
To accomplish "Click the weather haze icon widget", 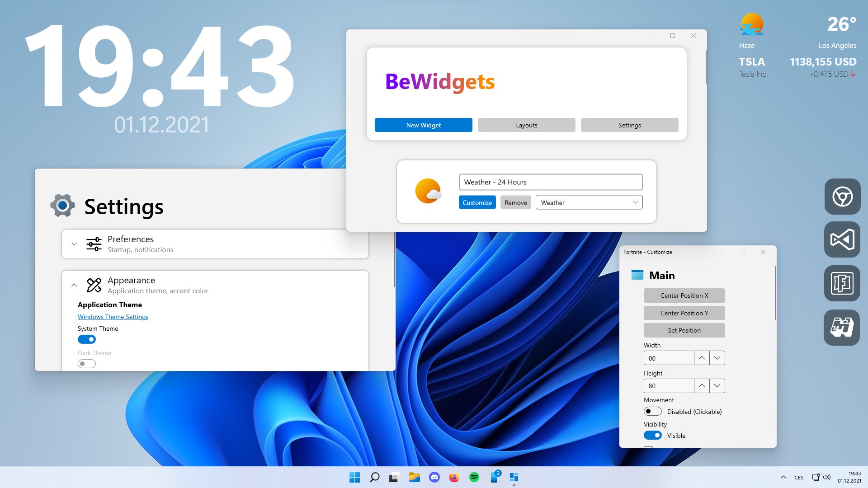I will pyautogui.click(x=751, y=24).
